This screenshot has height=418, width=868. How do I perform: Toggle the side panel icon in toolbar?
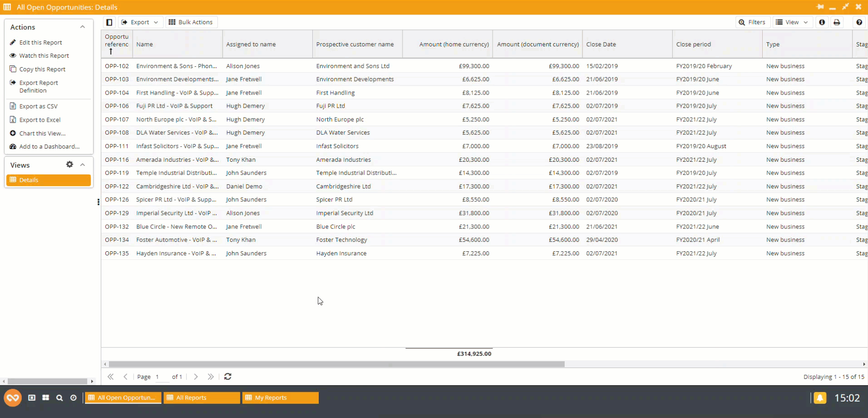click(109, 22)
